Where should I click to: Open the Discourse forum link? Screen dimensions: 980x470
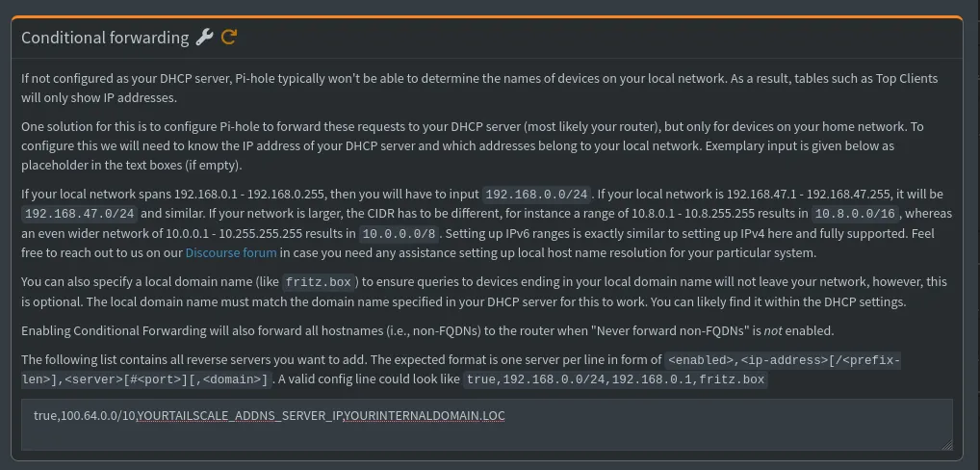[231, 253]
